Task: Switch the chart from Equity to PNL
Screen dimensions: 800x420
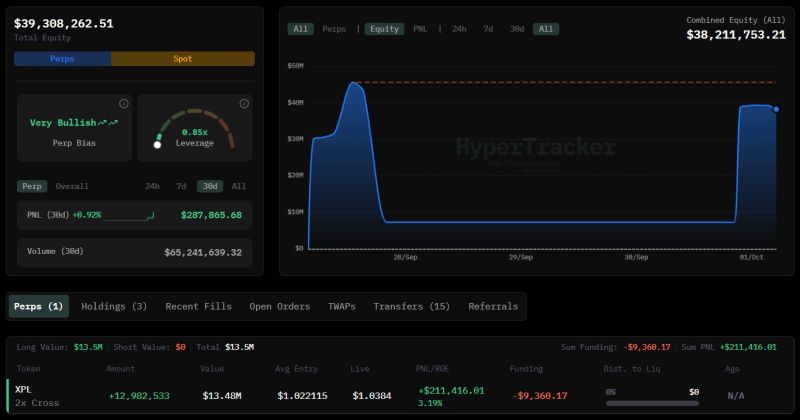Action: tap(421, 29)
